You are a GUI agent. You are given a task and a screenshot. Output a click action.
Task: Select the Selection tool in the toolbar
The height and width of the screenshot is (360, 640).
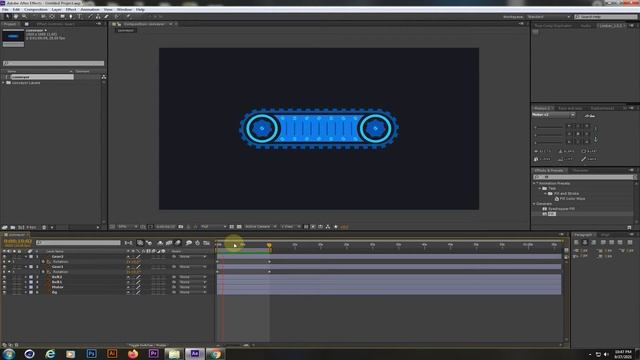click(7, 16)
